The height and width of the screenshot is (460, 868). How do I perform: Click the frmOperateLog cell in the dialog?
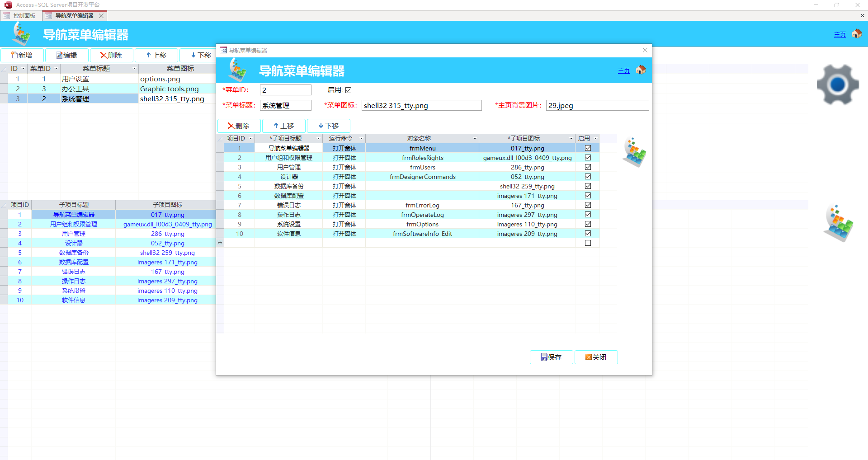(x=422, y=215)
